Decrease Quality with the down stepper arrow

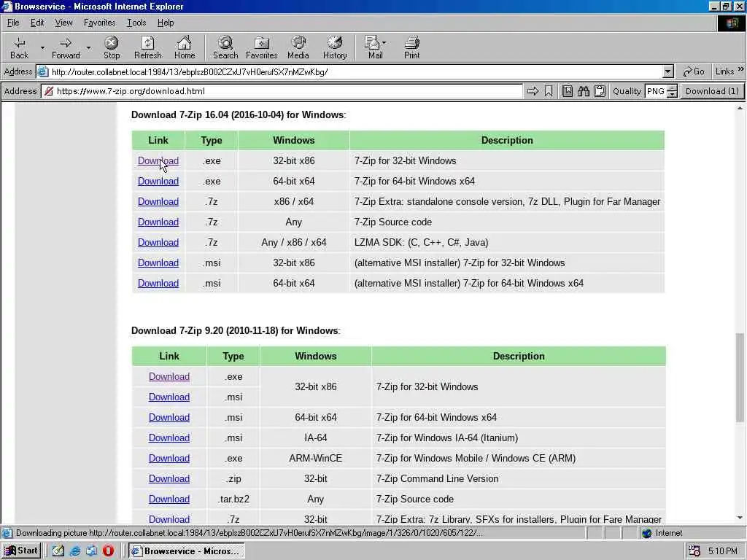point(672,94)
